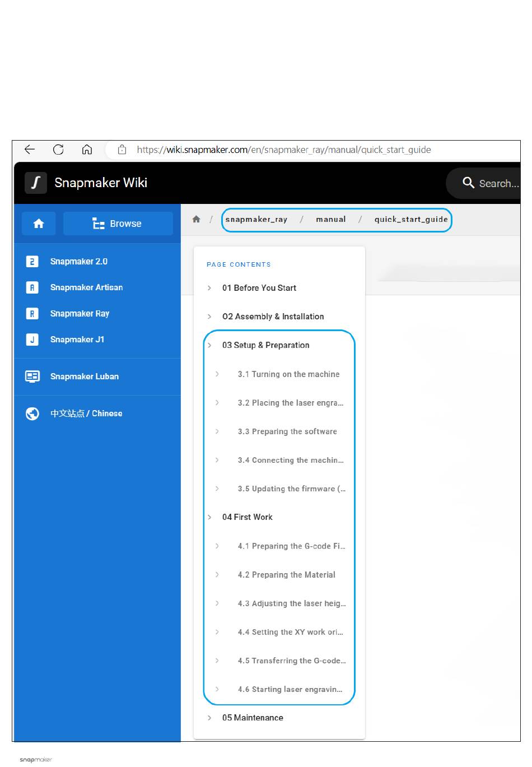Open the Browse navigation button
The image size is (532, 767).
click(x=118, y=224)
